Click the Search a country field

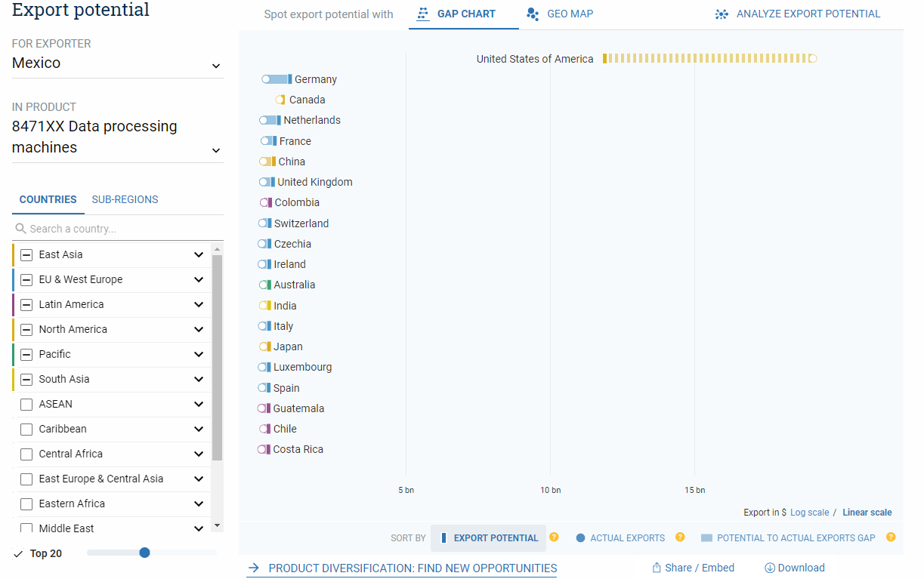(117, 229)
